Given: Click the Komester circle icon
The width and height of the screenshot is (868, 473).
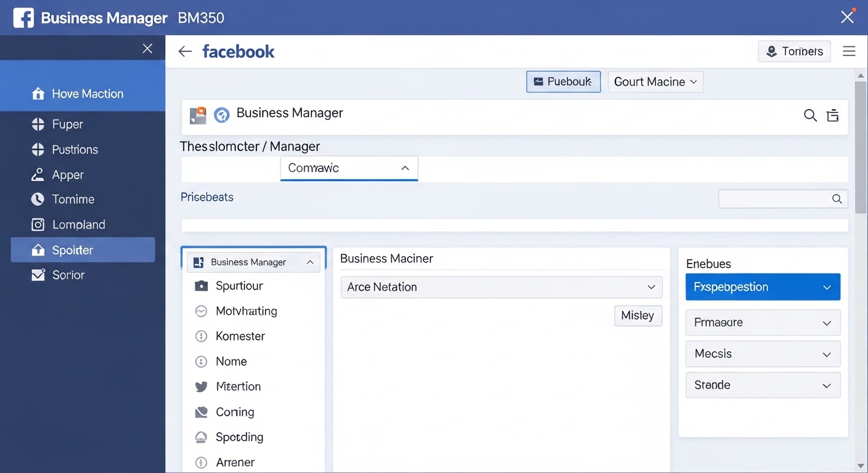Looking at the screenshot, I should (201, 336).
